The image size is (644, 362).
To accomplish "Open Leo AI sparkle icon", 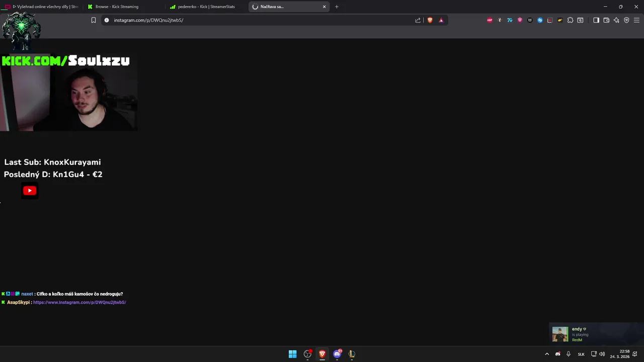I will (616, 20).
